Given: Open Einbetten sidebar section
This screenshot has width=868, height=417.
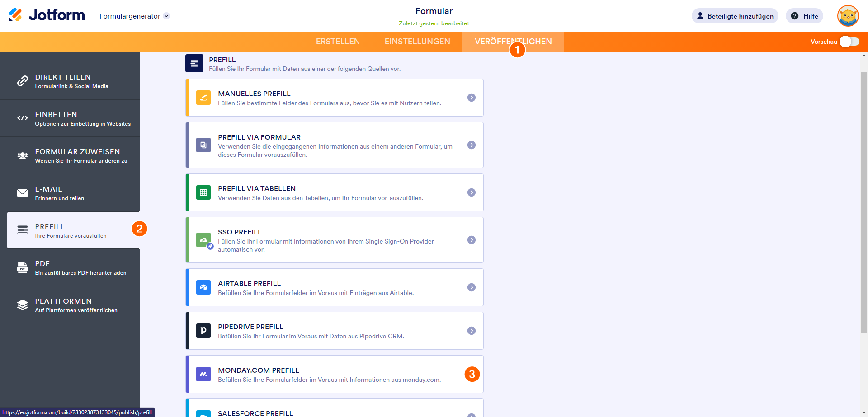Looking at the screenshot, I should 70,118.
